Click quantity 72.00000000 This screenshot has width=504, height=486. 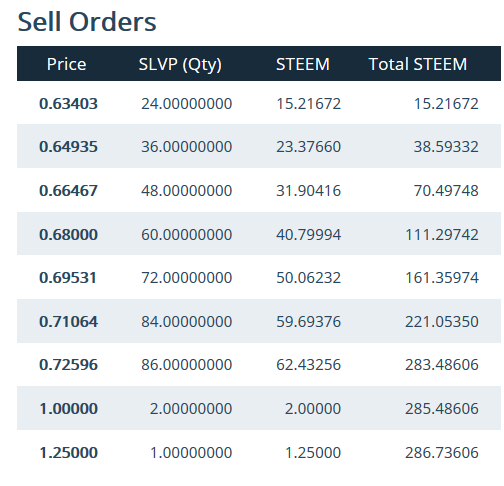(186, 278)
